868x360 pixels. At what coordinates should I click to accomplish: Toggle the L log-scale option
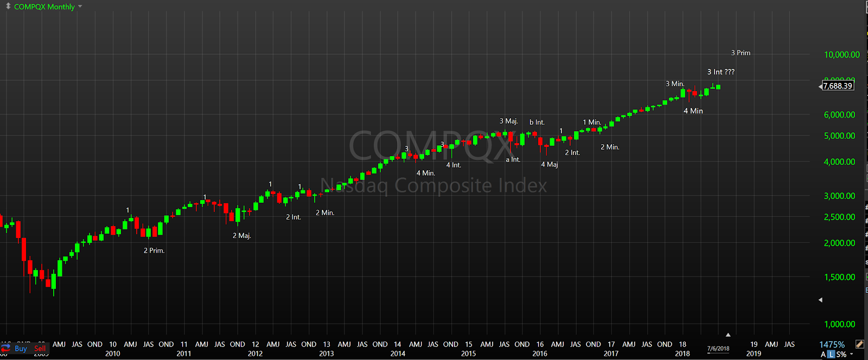(x=831, y=354)
